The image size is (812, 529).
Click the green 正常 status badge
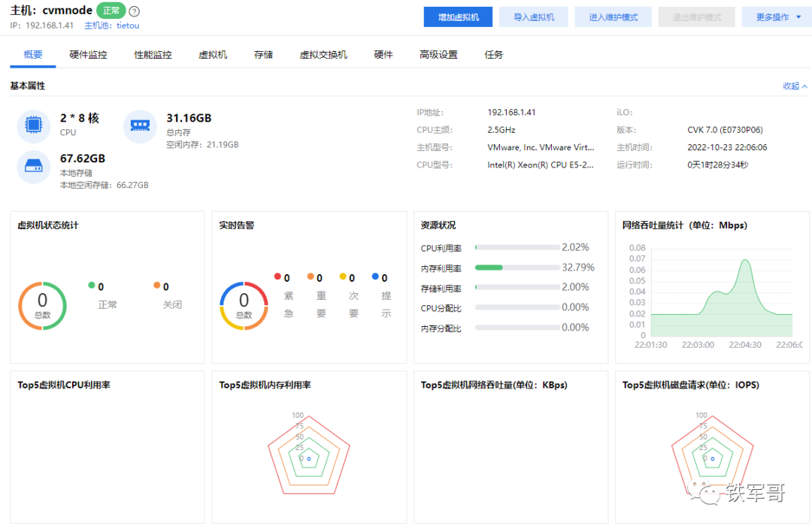tap(110, 11)
